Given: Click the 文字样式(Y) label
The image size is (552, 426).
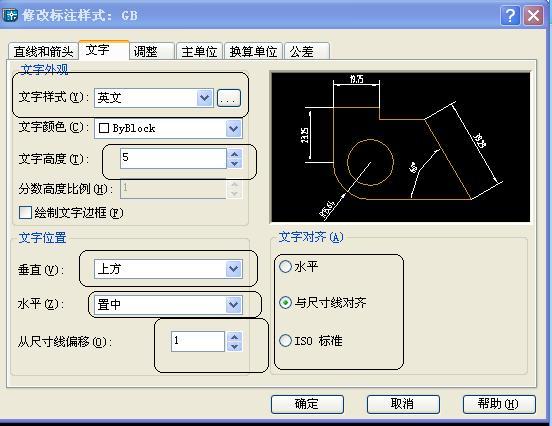Looking at the screenshot, I should tap(53, 97).
